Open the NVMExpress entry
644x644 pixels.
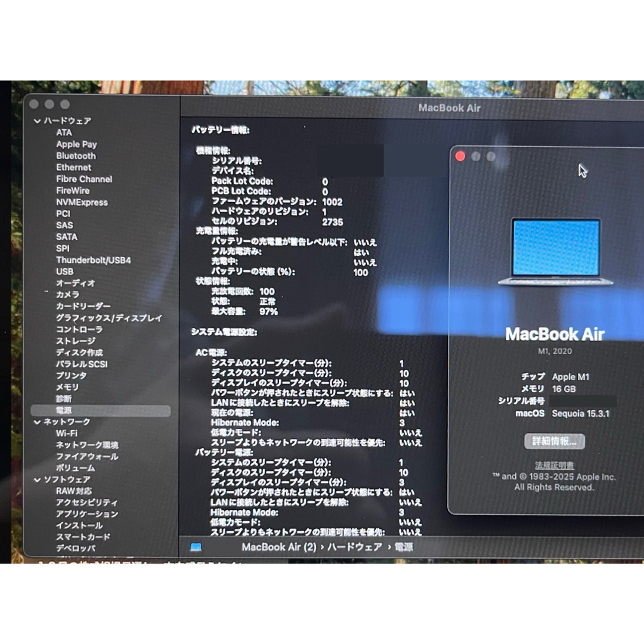click(x=82, y=203)
